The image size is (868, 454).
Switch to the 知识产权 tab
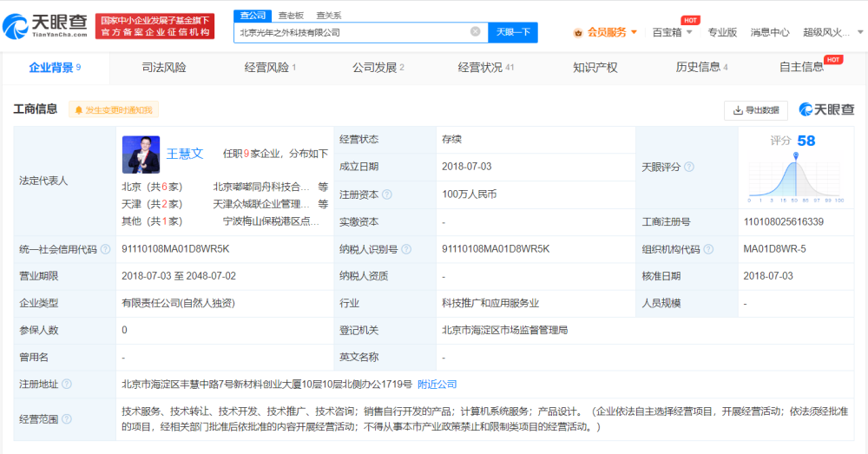595,68
